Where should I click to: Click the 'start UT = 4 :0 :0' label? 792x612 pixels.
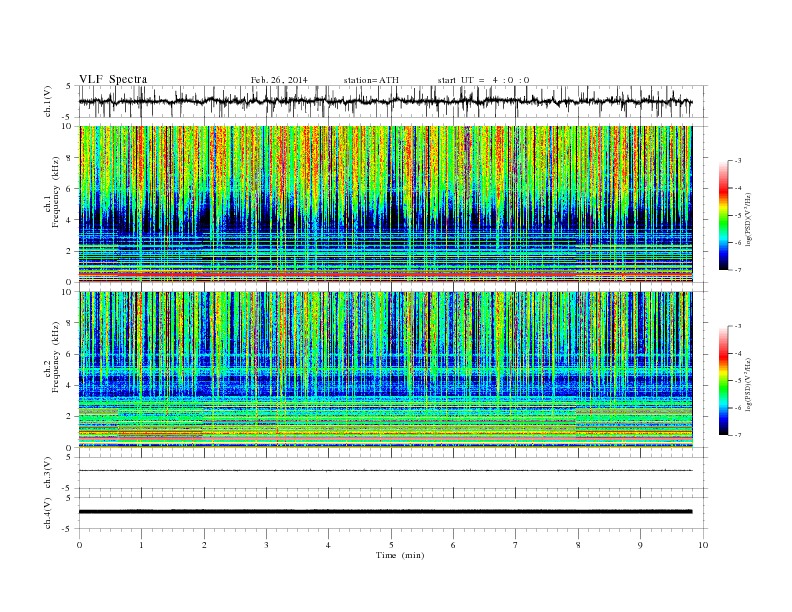(483, 80)
